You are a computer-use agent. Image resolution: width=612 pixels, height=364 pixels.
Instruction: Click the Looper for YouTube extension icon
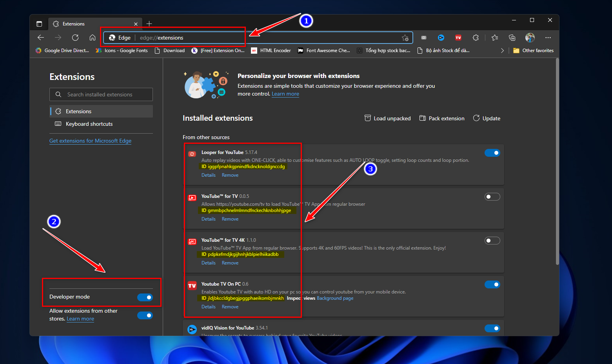tap(192, 154)
